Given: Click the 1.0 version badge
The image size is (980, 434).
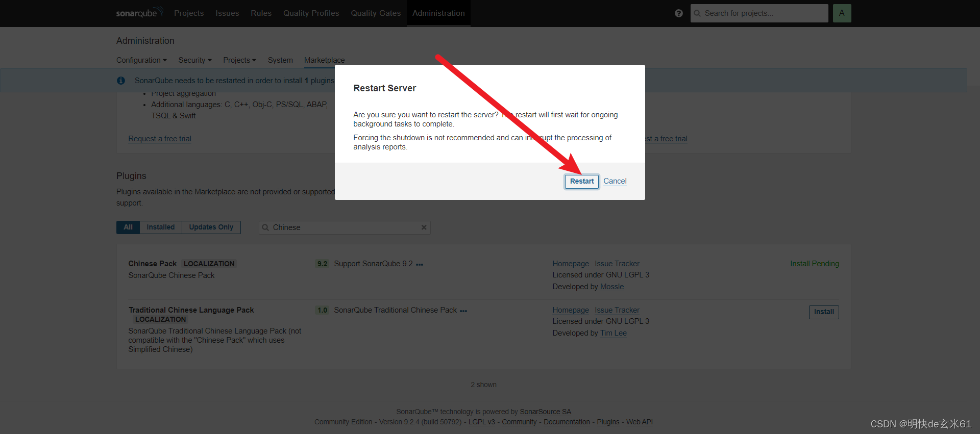Looking at the screenshot, I should point(322,310).
